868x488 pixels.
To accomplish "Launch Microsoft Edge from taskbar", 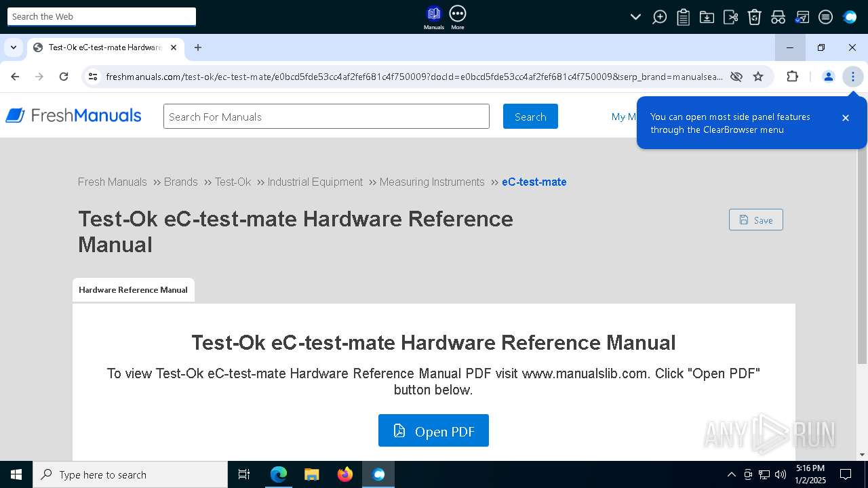I will [278, 474].
